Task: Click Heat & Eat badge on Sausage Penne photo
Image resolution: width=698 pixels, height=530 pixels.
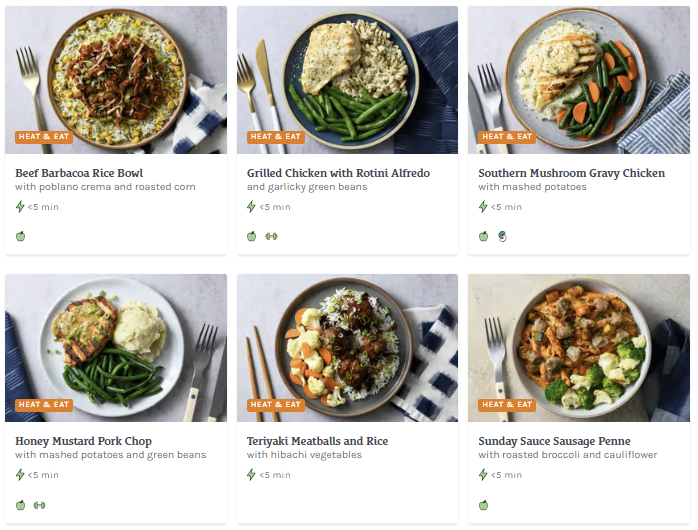Action: pyautogui.click(x=507, y=405)
